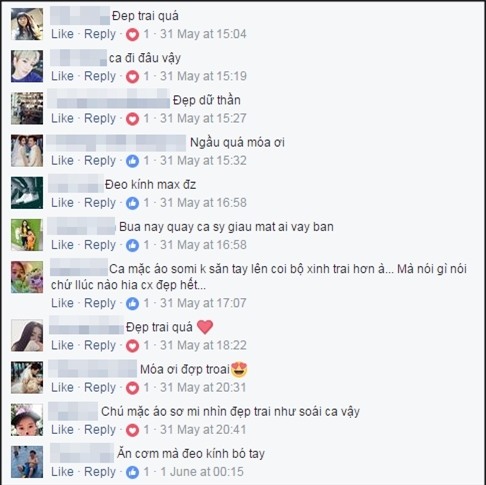Click thumbs-up reaction on 17:07 comment
The image size is (486, 485).
pos(132,303)
